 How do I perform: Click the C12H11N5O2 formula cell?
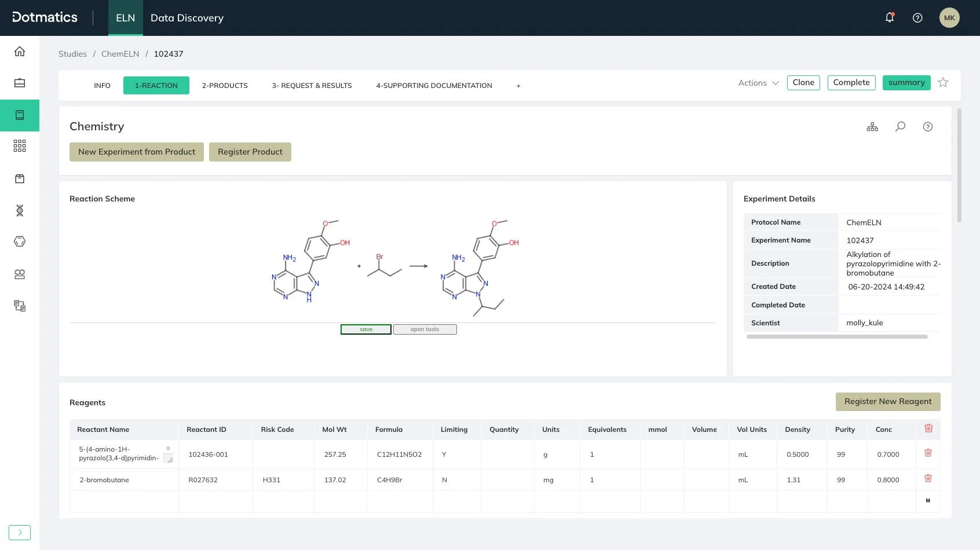(399, 454)
